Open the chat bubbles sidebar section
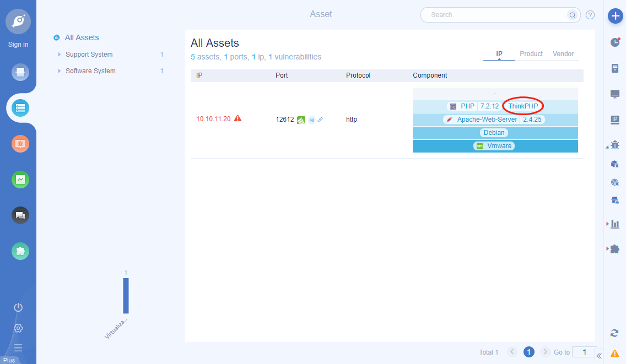 coord(20,215)
